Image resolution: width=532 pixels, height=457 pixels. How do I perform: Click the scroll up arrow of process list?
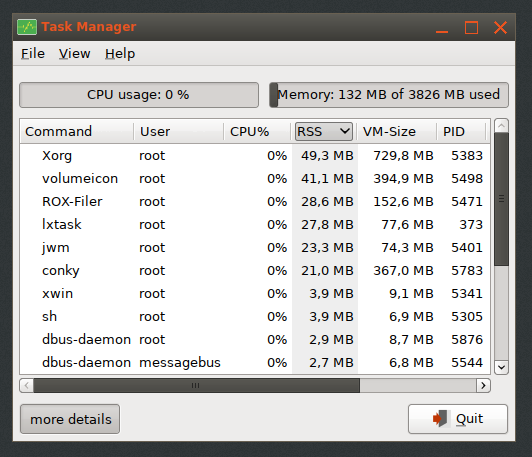501,126
